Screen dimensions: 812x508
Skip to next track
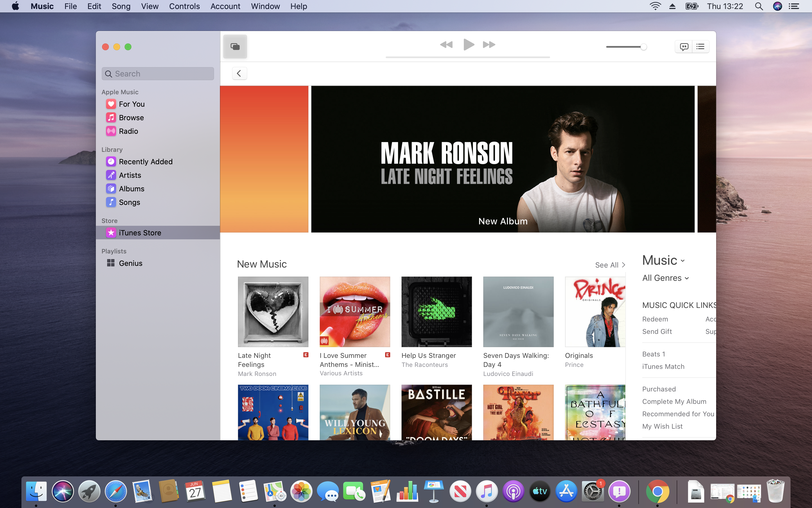click(489, 45)
